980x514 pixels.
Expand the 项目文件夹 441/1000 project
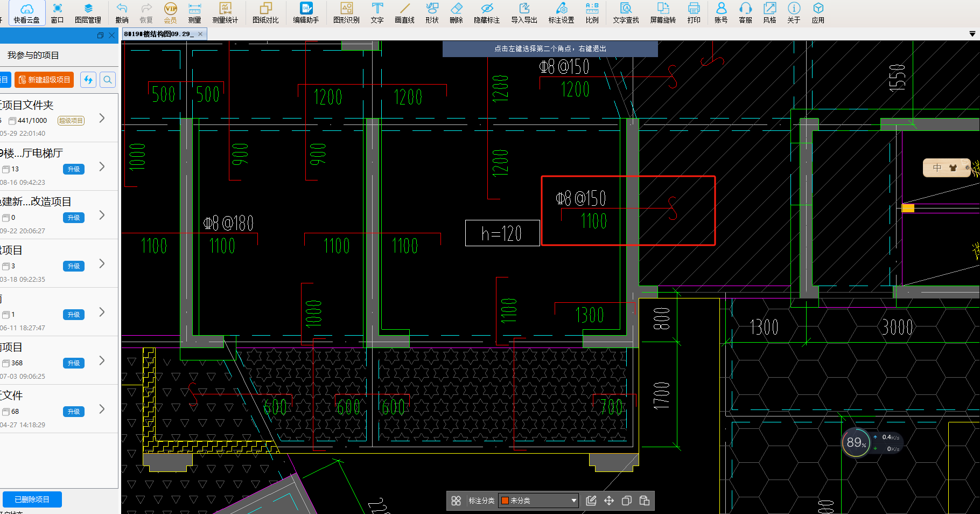point(102,118)
